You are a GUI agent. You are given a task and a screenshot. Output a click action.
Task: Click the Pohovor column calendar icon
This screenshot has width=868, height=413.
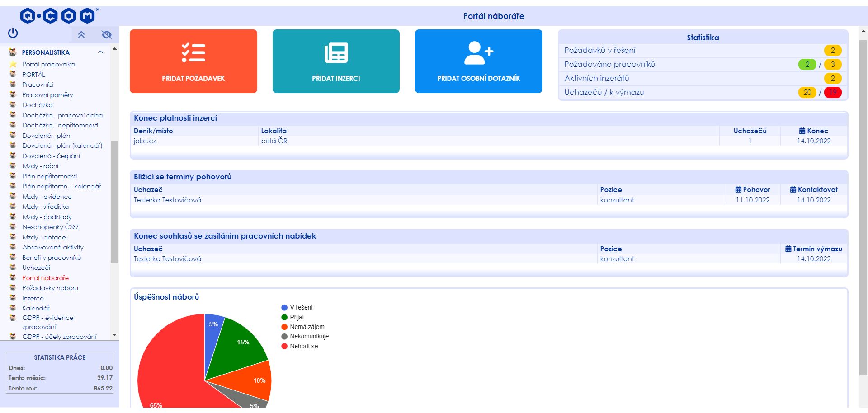(x=738, y=190)
